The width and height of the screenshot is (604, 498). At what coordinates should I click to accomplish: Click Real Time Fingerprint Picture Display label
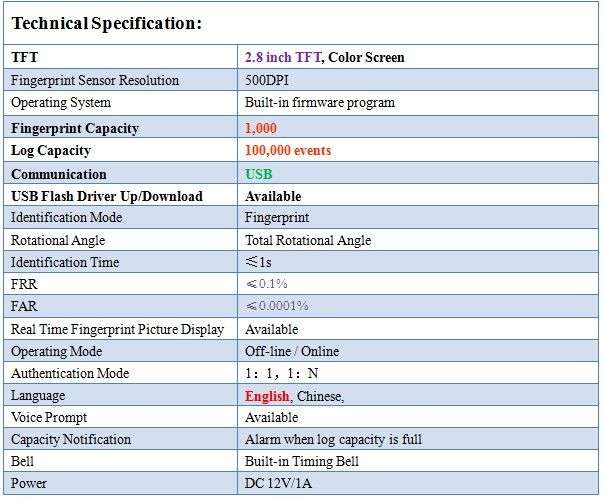click(x=117, y=329)
